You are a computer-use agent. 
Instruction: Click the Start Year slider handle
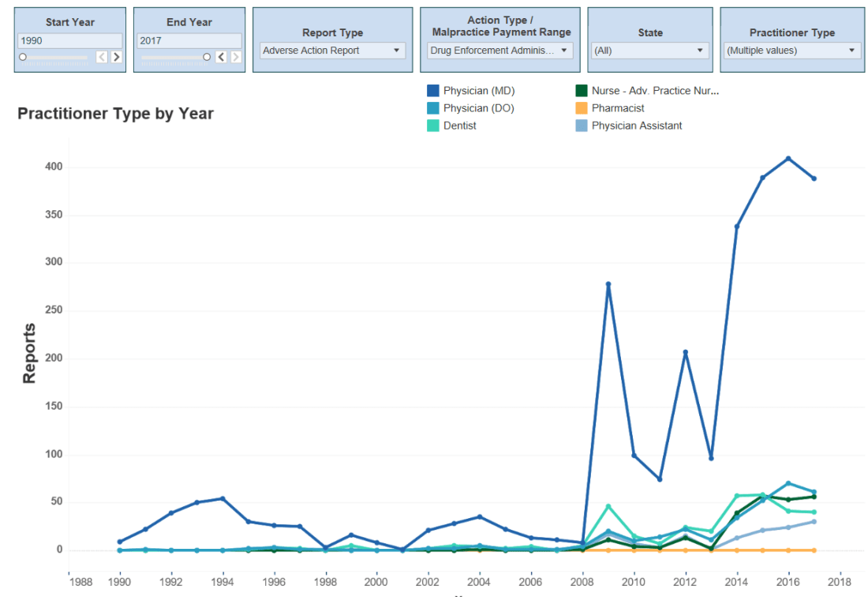pos(23,57)
